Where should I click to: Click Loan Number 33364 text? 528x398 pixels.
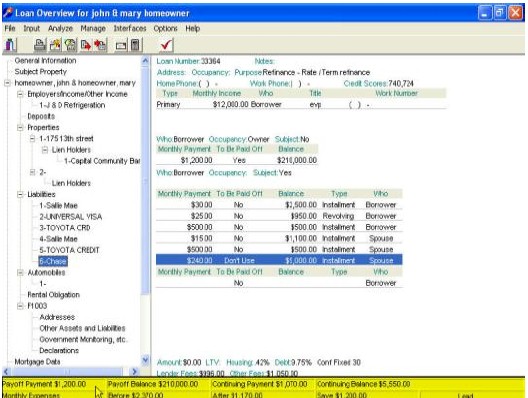tap(188, 61)
